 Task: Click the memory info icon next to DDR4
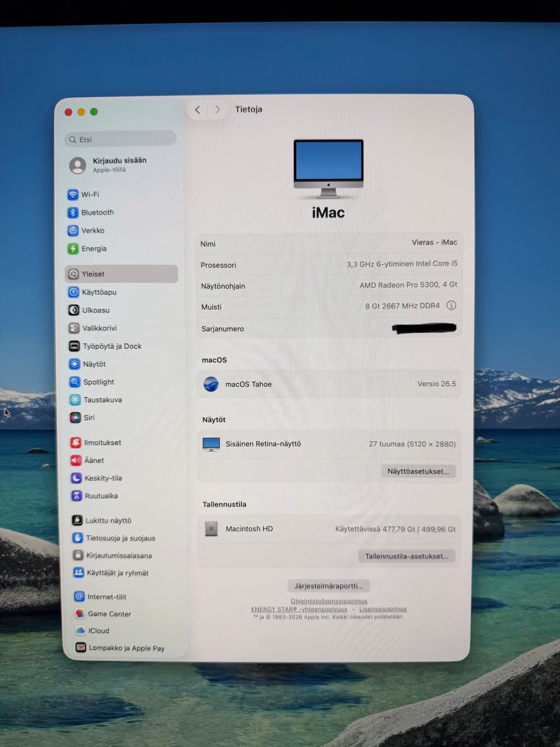(451, 305)
